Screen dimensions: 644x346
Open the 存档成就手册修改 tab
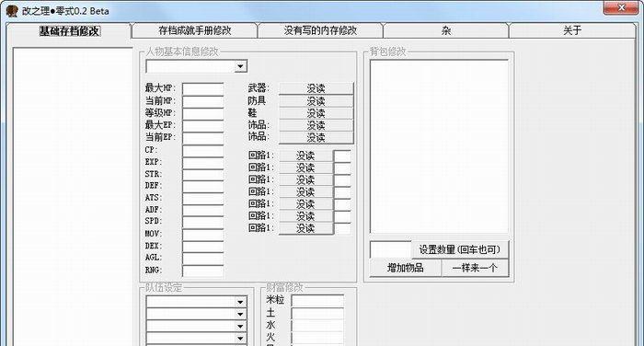[195, 30]
